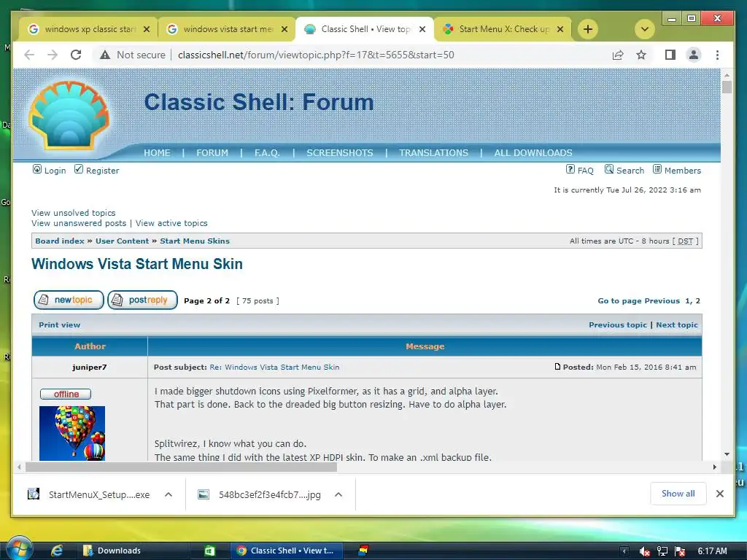747x560 pixels.
Task: Click the muted volume tray icon
Action: pyautogui.click(x=645, y=551)
